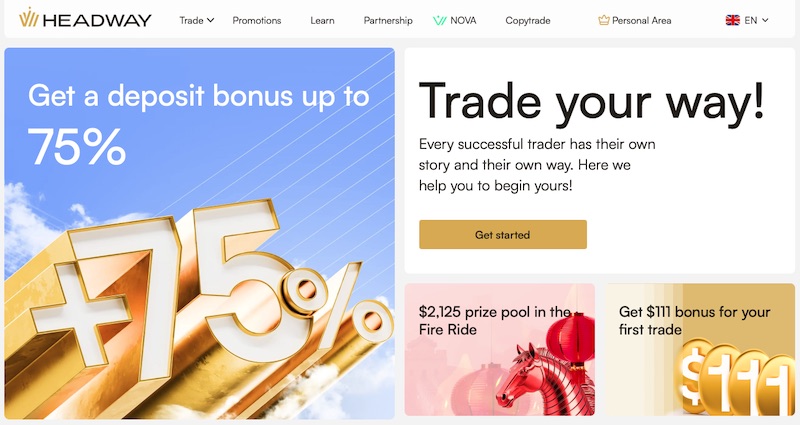Click the Headway logo icon

30,19
